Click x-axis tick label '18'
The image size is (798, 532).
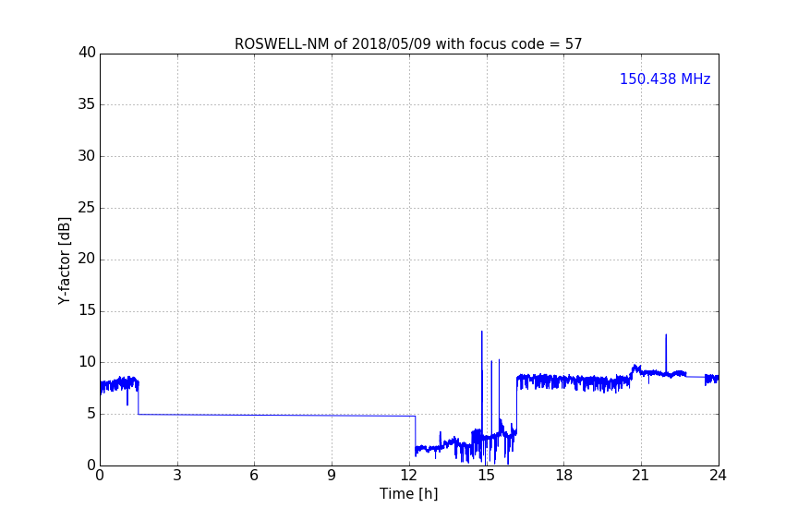click(563, 476)
